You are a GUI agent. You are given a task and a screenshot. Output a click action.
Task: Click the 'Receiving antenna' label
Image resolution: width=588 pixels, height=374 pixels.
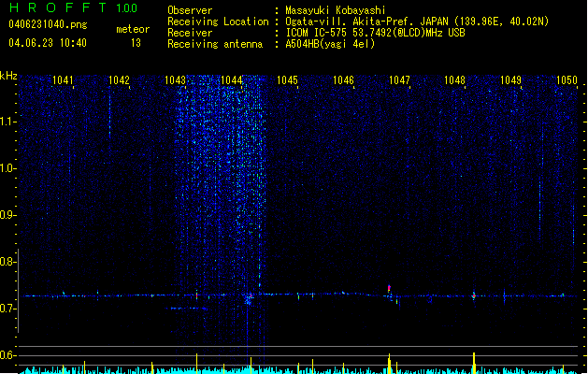pos(215,44)
